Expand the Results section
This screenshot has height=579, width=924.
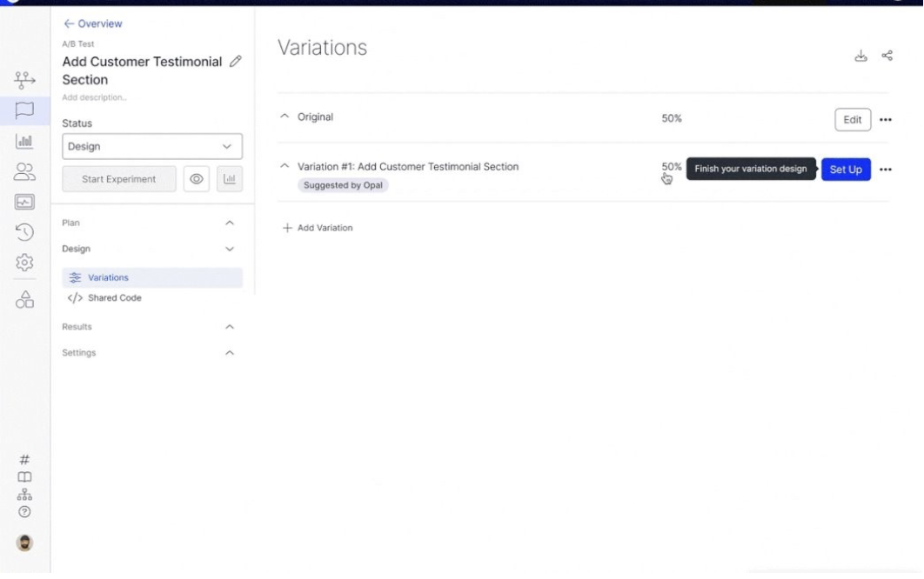pos(229,326)
